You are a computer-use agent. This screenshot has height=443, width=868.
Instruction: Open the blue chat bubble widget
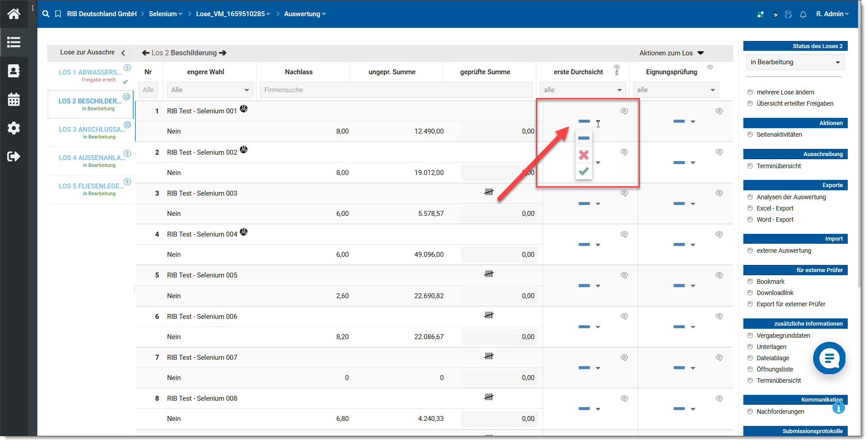click(x=829, y=358)
